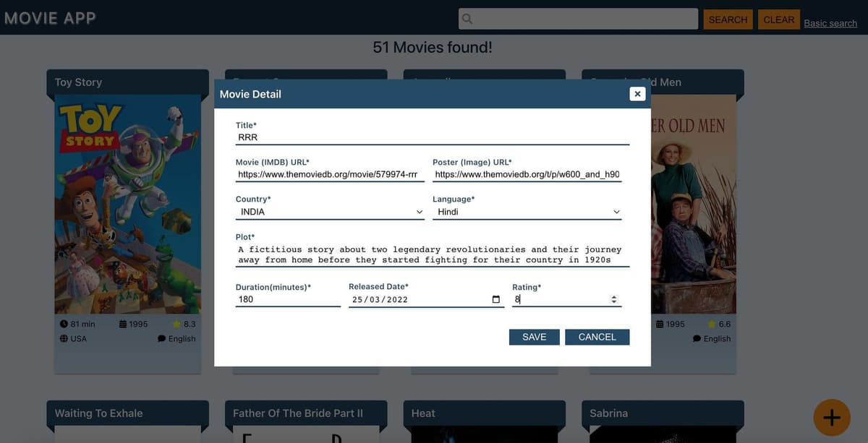Image resolution: width=868 pixels, height=443 pixels.
Task: Adjust the Rating value with spinner arrows
Action: click(x=614, y=299)
